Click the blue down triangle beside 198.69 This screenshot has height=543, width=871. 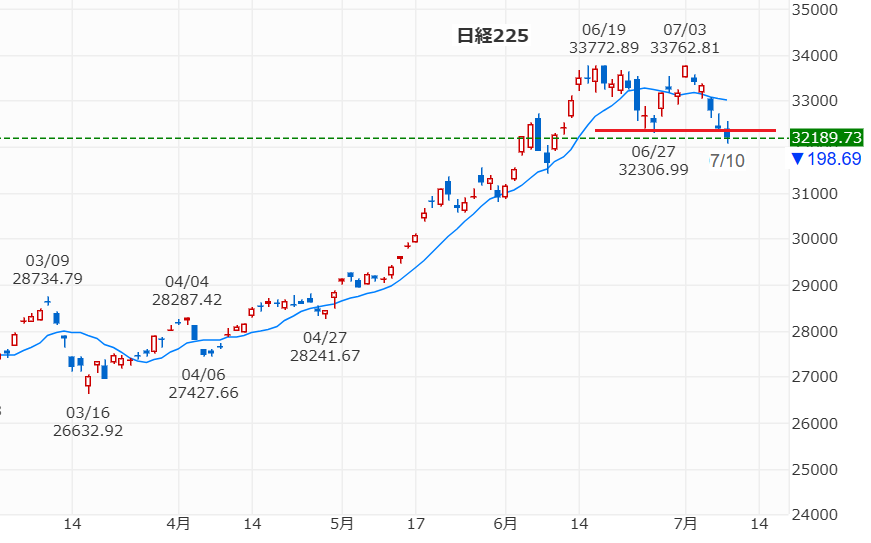pyautogui.click(x=797, y=159)
